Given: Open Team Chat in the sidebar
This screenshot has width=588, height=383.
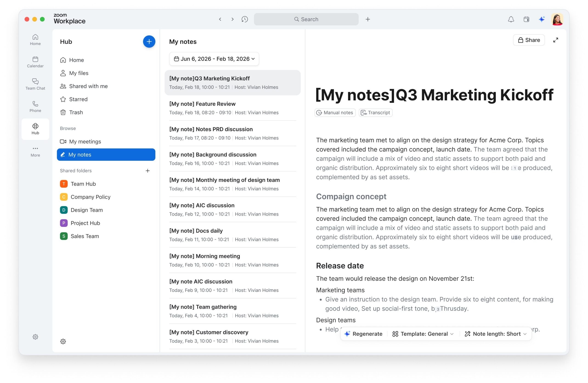Looking at the screenshot, I should point(35,84).
